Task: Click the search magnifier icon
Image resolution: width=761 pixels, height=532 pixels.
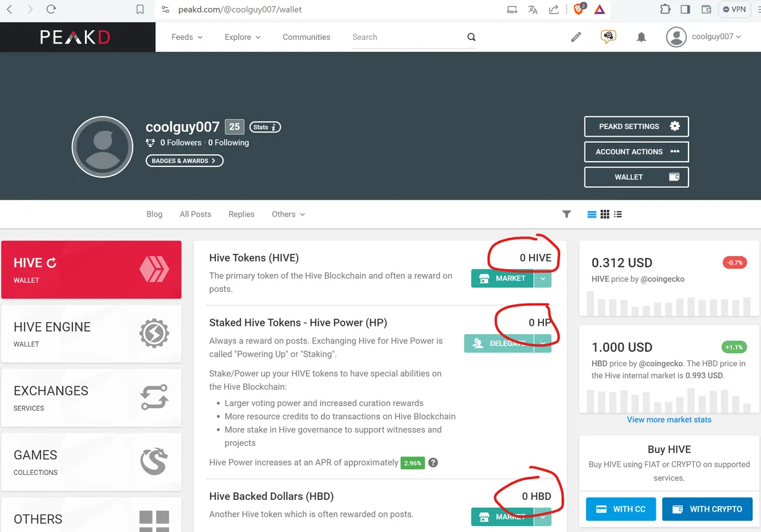Action: [471, 37]
